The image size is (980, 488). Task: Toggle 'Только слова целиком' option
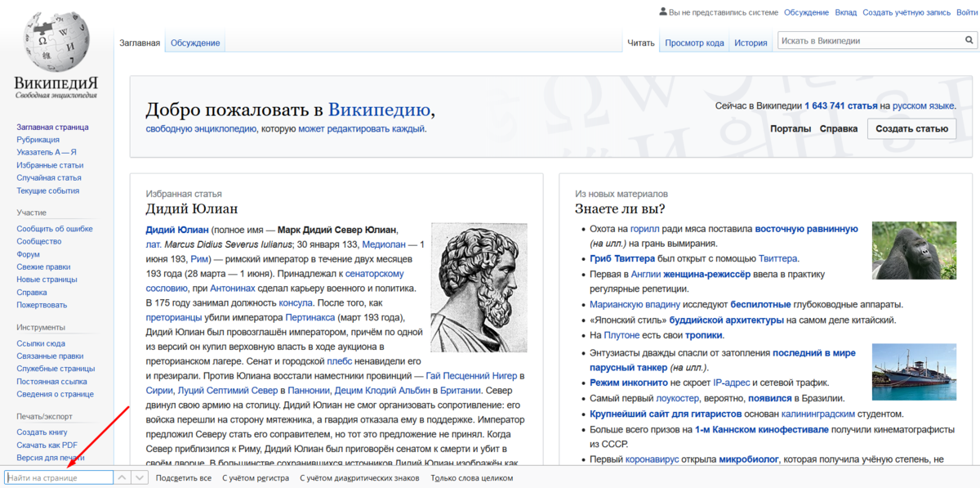(x=471, y=478)
